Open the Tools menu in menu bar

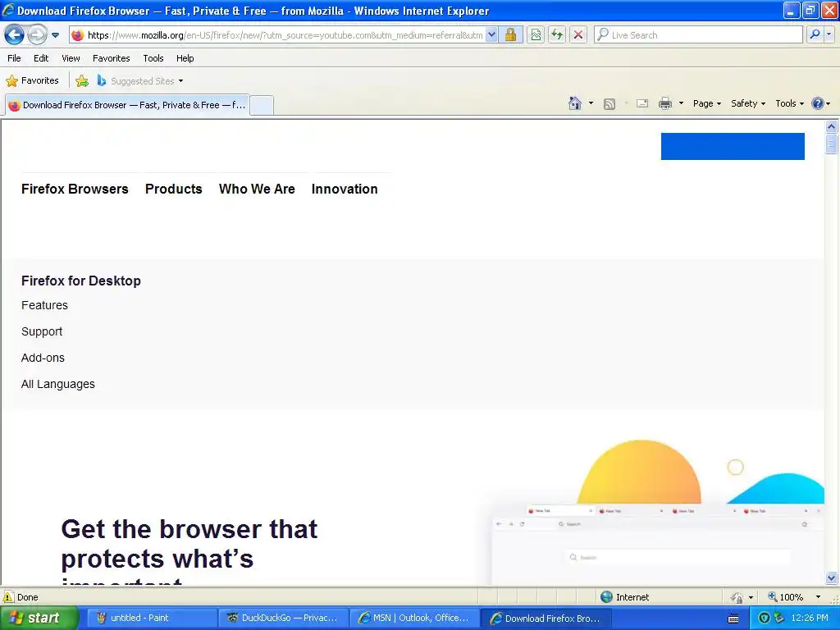(153, 58)
